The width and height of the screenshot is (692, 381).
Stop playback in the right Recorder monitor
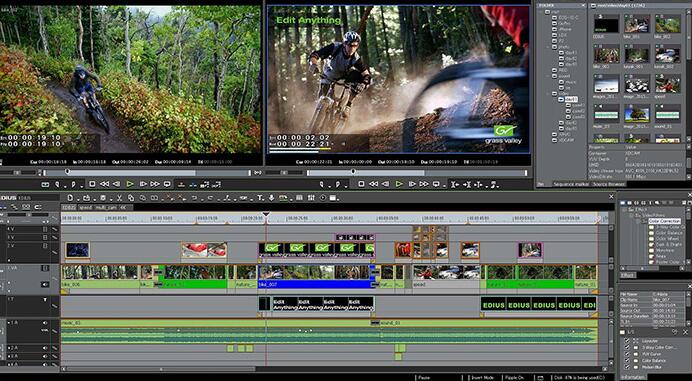point(361,184)
